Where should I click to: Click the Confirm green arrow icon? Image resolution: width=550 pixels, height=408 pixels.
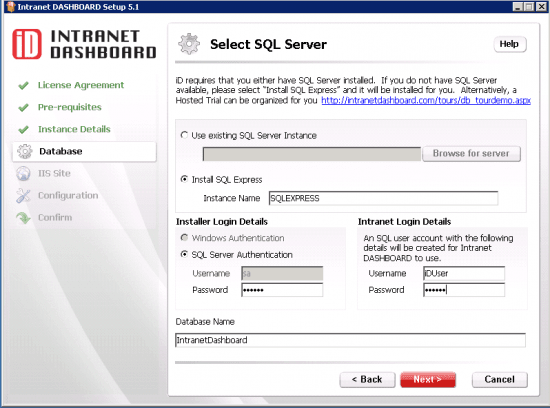24,218
